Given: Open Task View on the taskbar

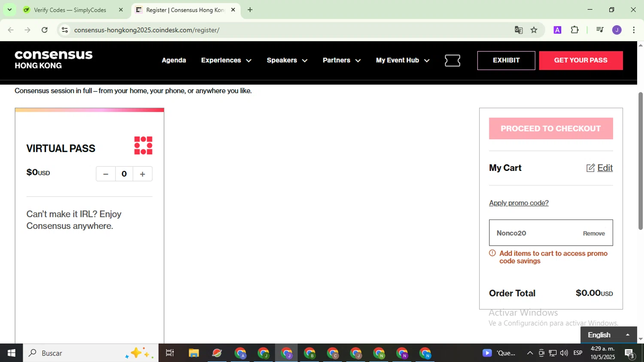Looking at the screenshot, I should pos(170,353).
